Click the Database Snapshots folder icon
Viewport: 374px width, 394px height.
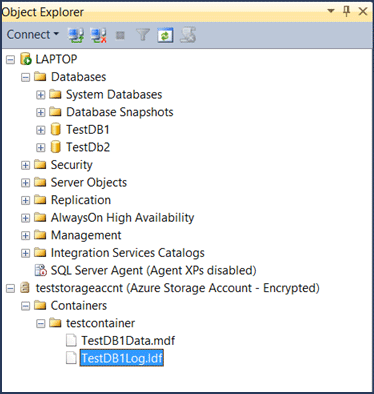coord(55,112)
